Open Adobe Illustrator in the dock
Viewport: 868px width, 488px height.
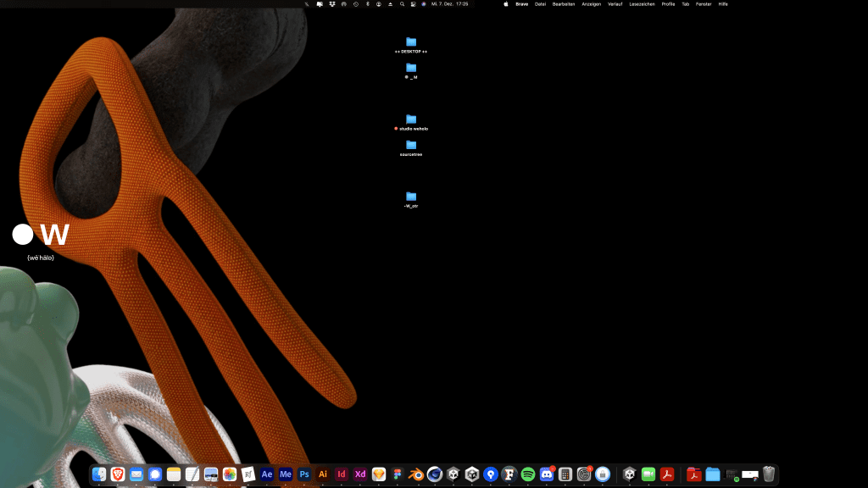pos(323,474)
